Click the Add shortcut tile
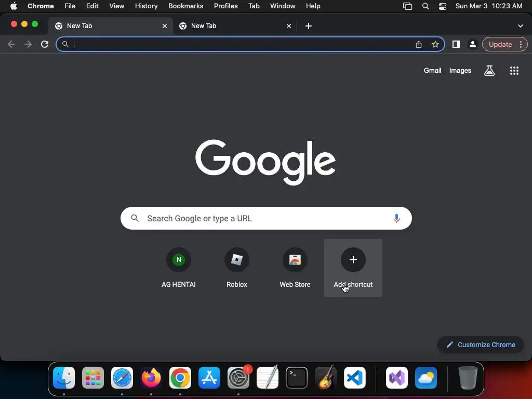Screen dimensions: 532x399 pyautogui.click(x=353, y=268)
